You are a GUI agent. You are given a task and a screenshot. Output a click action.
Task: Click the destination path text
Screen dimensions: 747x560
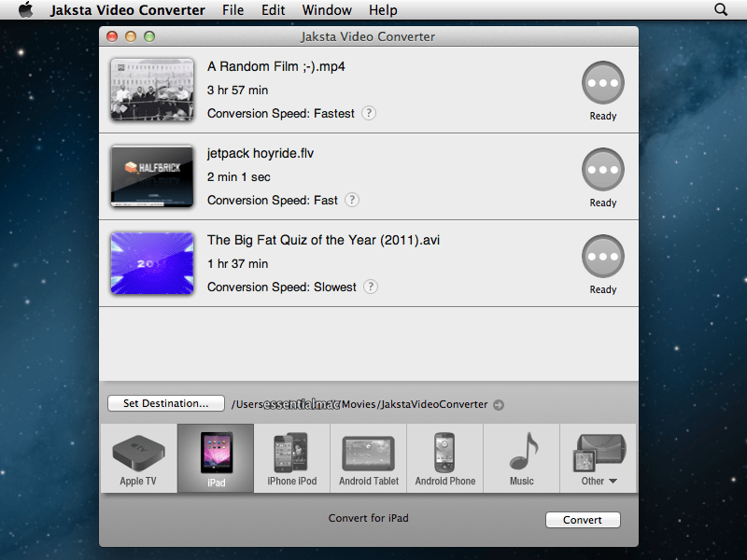point(359,404)
